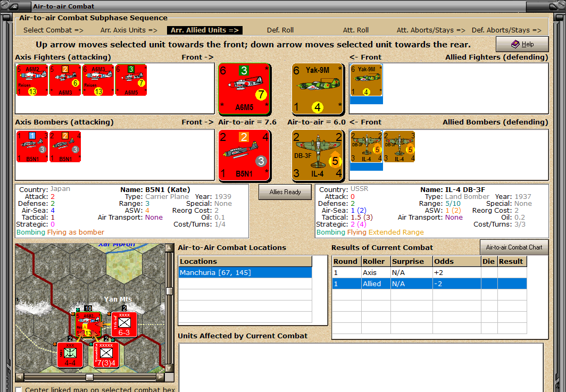The height and width of the screenshot is (392, 566).
Task: Click the Locations column header
Action: tap(245, 261)
